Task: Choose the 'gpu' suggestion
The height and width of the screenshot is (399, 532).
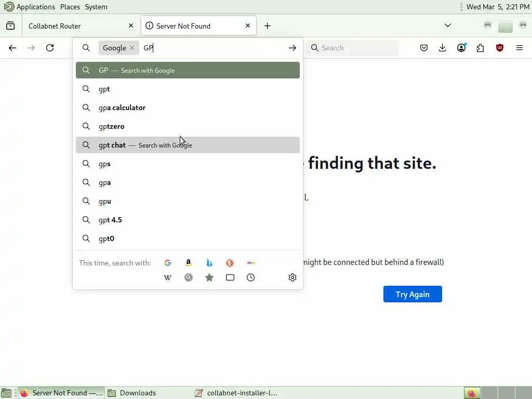Action: pyautogui.click(x=188, y=201)
